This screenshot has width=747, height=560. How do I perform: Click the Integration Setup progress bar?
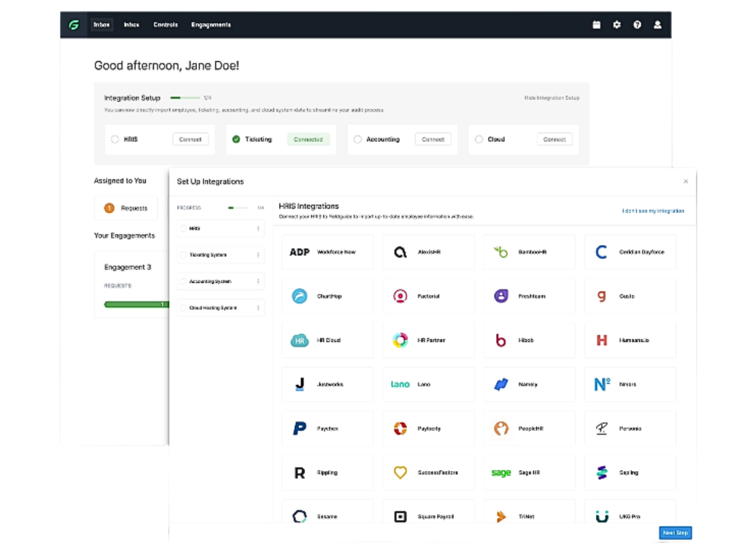coord(185,98)
